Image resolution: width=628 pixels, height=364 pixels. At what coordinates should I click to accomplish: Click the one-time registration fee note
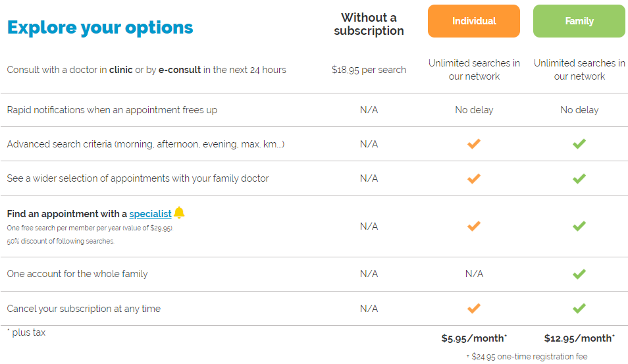coord(527,356)
